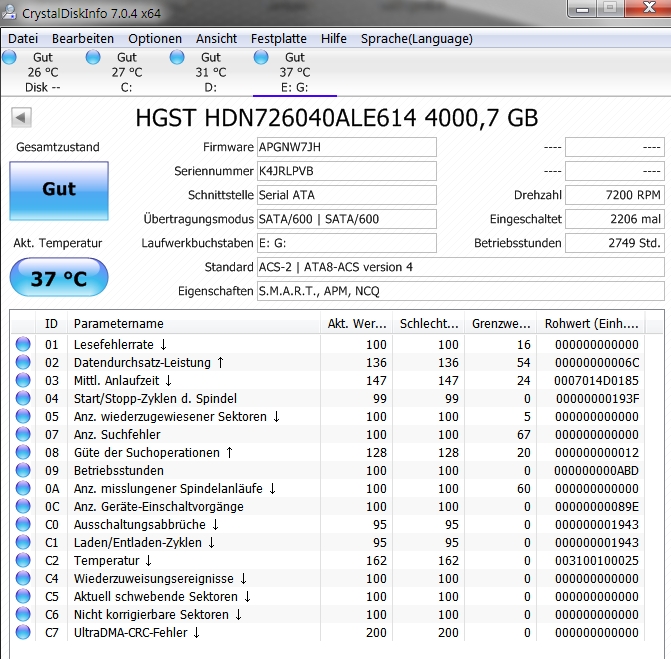Open the Datei menu
The image size is (671, 659).
(x=23, y=39)
